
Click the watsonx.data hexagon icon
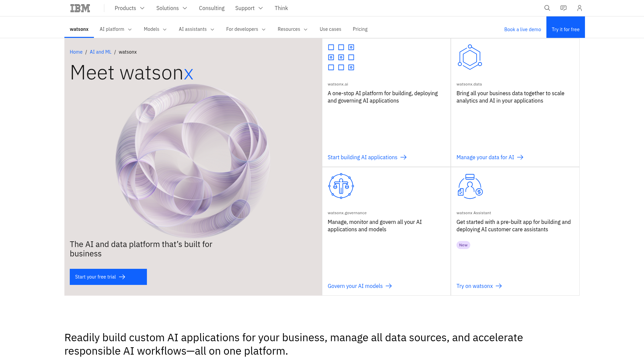(x=470, y=57)
